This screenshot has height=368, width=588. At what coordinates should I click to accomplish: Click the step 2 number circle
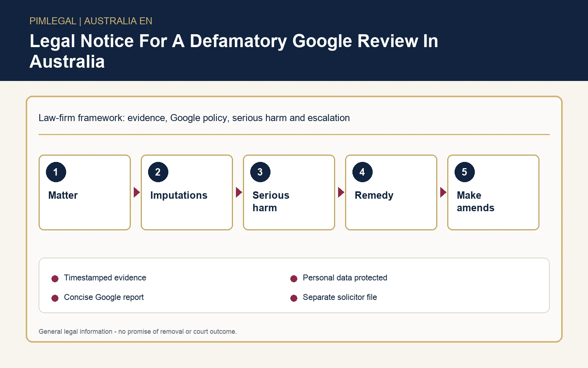coord(158,172)
